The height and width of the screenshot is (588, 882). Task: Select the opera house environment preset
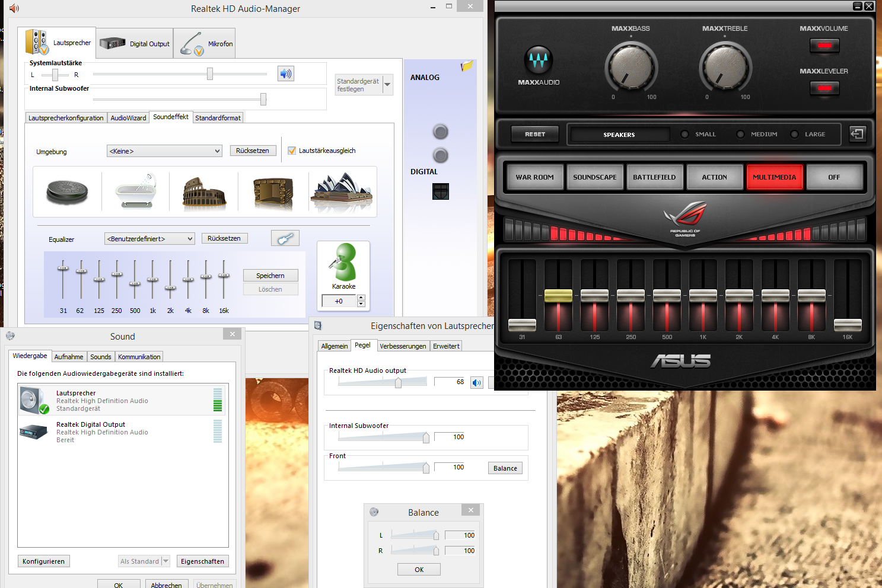[x=342, y=191]
